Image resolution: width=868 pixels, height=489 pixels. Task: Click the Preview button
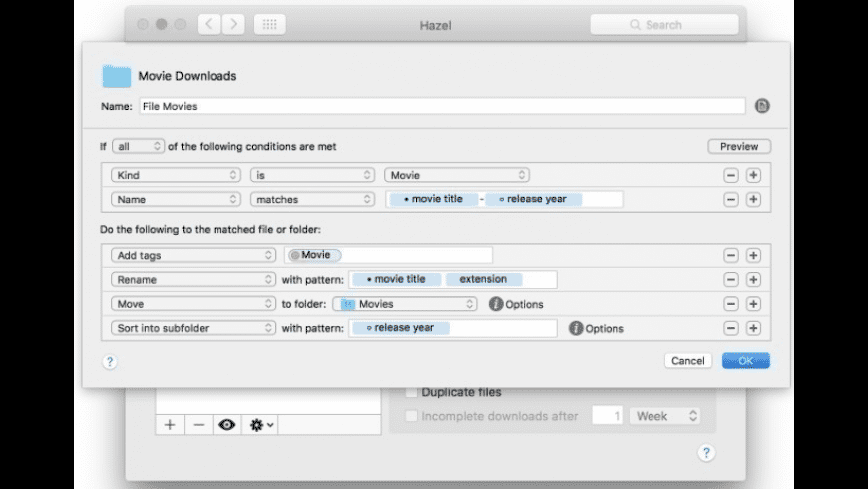tap(739, 147)
